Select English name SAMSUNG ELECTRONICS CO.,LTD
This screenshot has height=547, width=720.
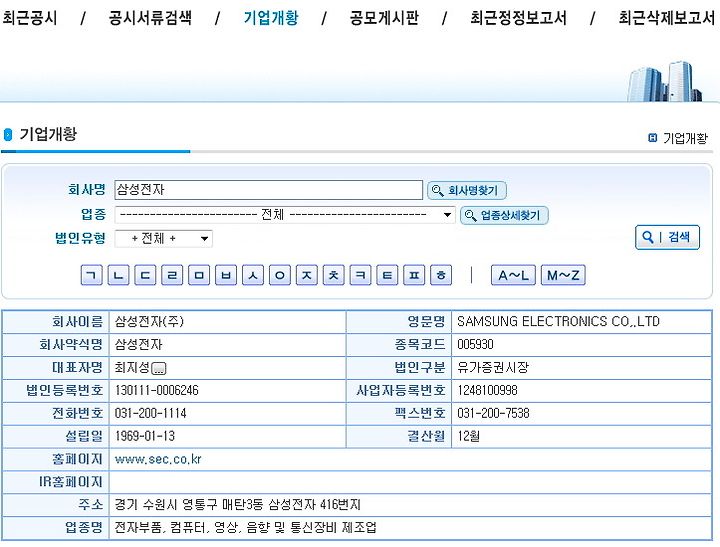558,321
